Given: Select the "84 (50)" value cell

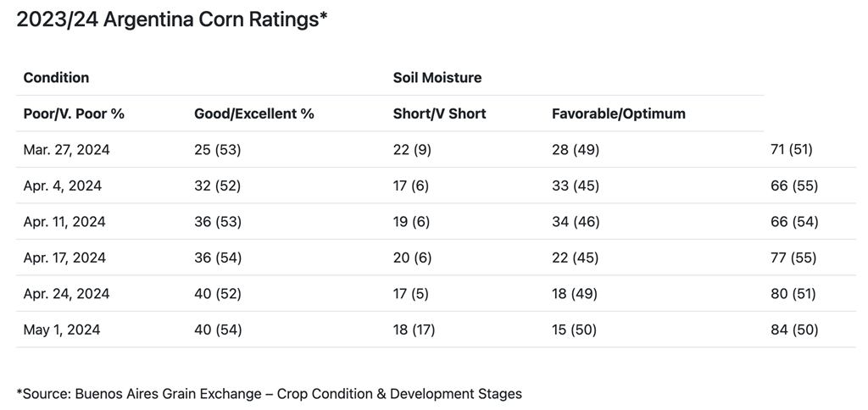Looking at the screenshot, I should point(793,330).
